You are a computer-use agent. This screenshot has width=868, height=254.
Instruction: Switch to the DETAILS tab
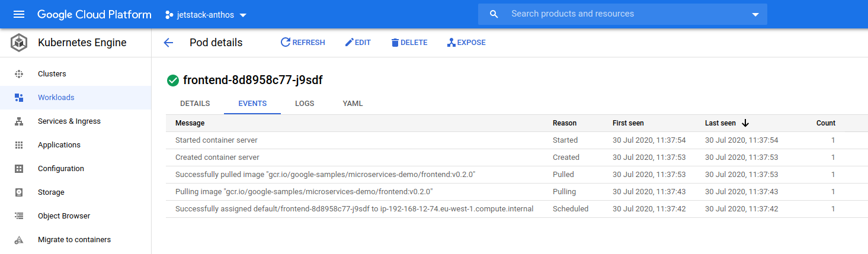(x=195, y=104)
